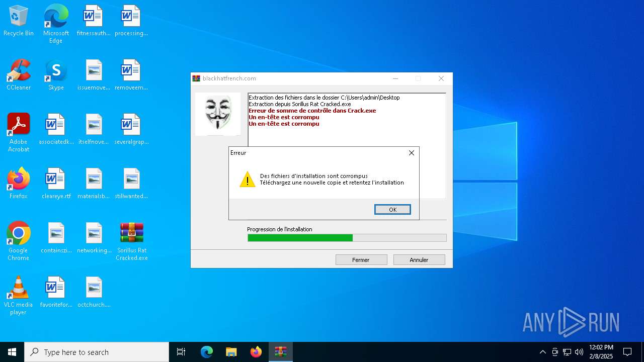Select the removeem... Word document icon
The width and height of the screenshot is (644, 362).
(x=131, y=75)
